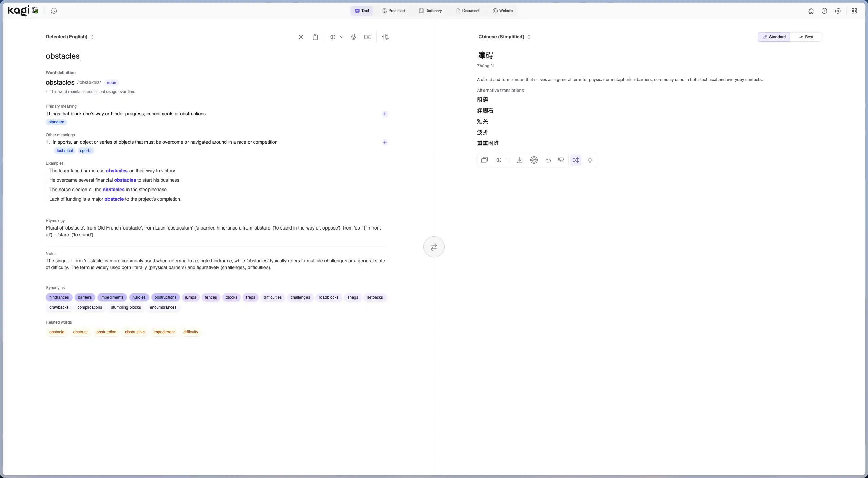Select the Standard translation mode

click(x=774, y=37)
